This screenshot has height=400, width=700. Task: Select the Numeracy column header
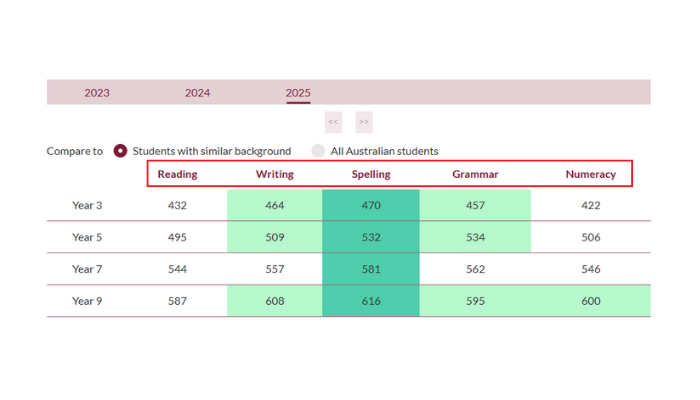coord(590,174)
